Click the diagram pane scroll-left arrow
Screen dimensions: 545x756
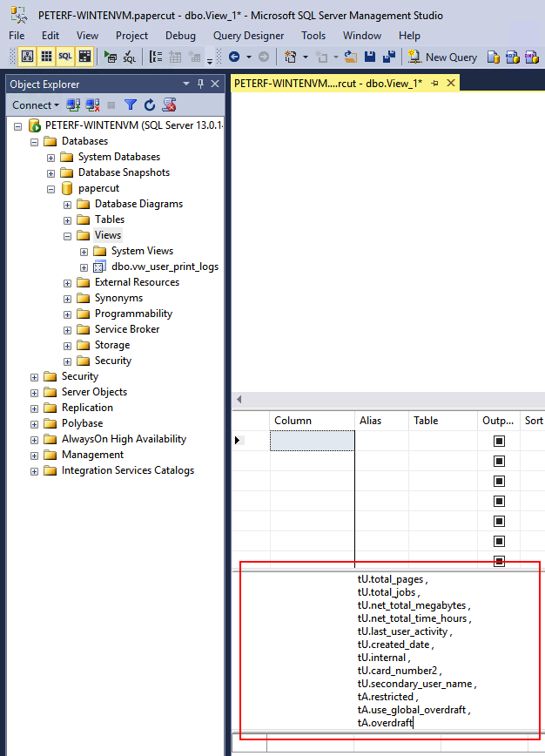tap(239, 399)
